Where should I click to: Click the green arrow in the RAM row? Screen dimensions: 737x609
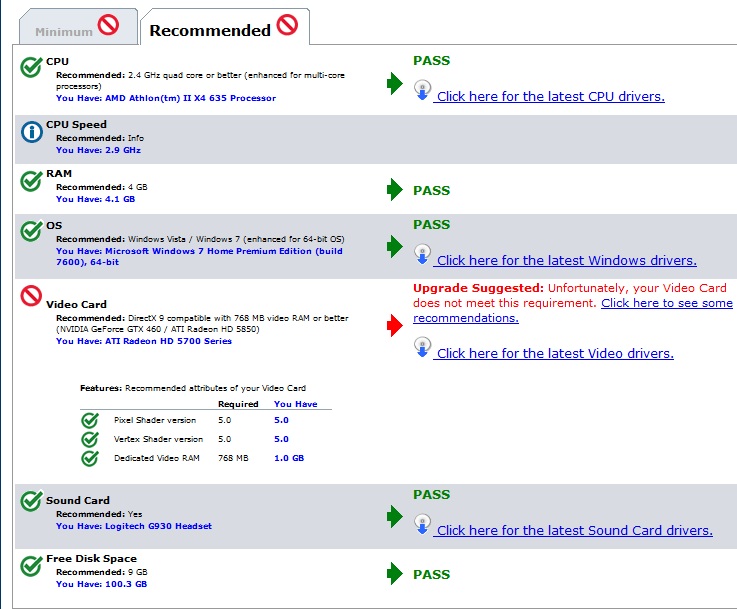[395, 190]
